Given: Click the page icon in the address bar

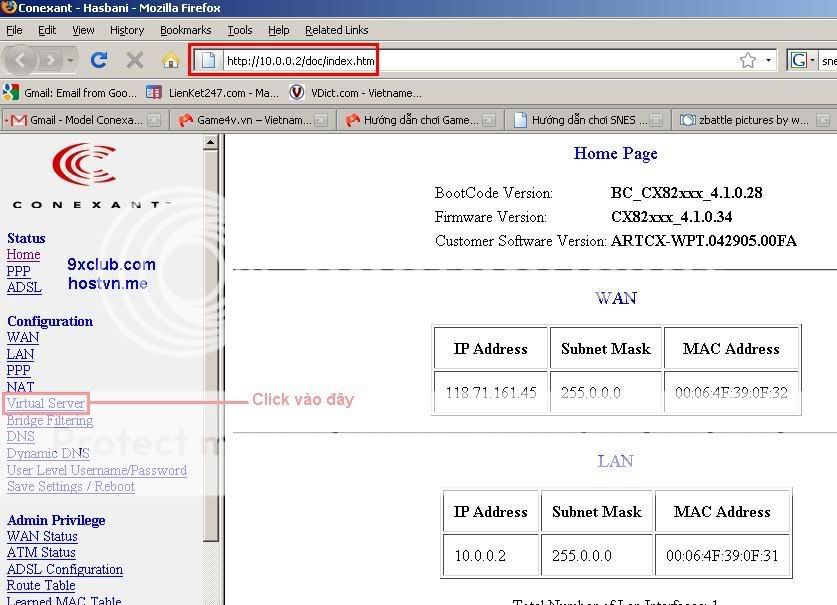Looking at the screenshot, I should click(x=208, y=60).
